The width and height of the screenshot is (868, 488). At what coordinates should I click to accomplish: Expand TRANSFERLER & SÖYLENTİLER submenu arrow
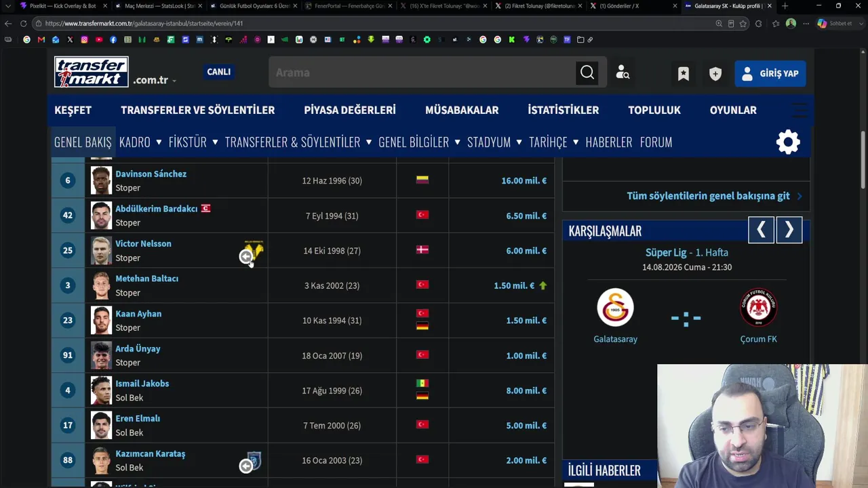tap(368, 142)
